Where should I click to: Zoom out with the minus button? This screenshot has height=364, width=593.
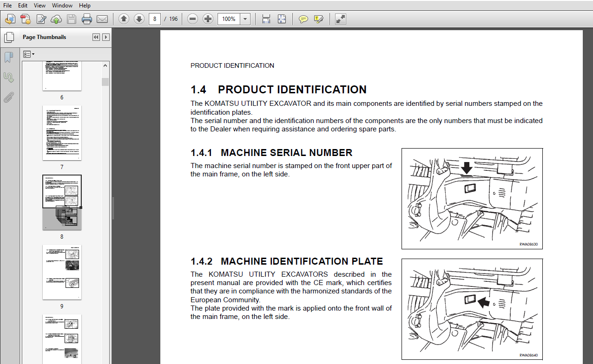[x=193, y=19]
